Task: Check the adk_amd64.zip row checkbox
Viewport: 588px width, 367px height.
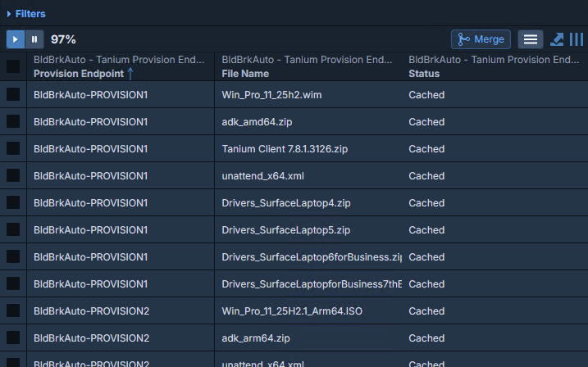Action: click(x=13, y=121)
